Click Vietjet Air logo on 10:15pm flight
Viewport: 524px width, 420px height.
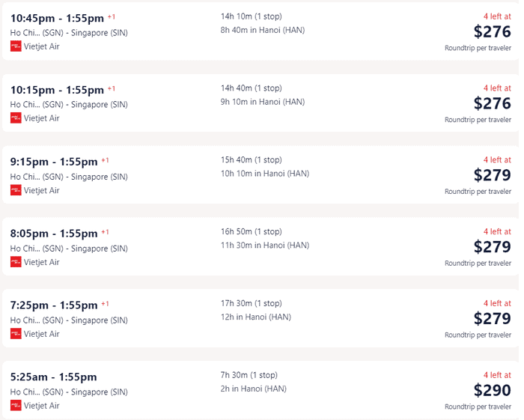[x=16, y=118]
